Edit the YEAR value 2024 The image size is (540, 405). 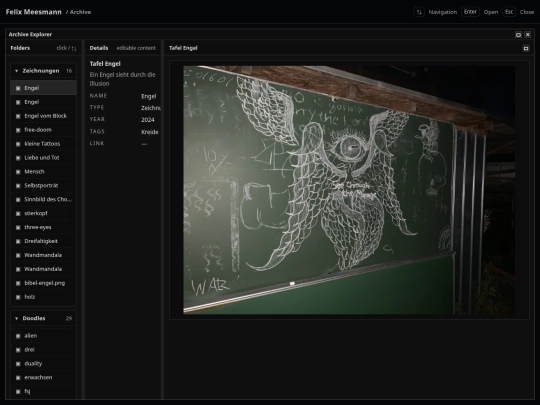(x=148, y=120)
